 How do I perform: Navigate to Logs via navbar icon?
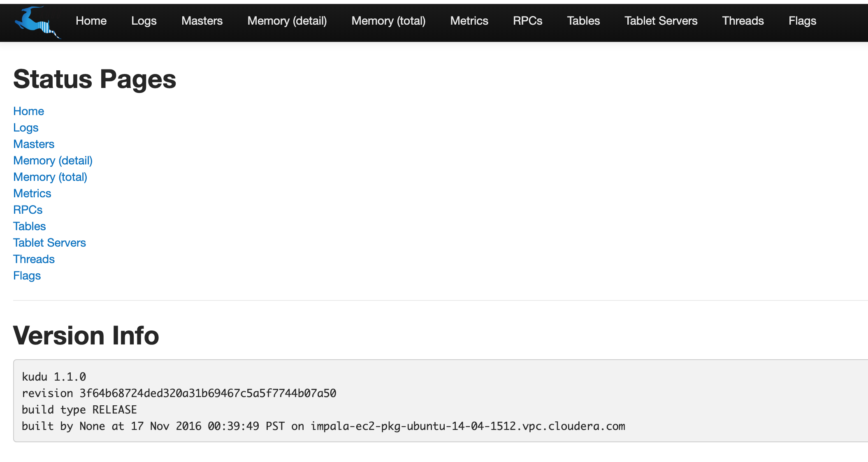144,21
